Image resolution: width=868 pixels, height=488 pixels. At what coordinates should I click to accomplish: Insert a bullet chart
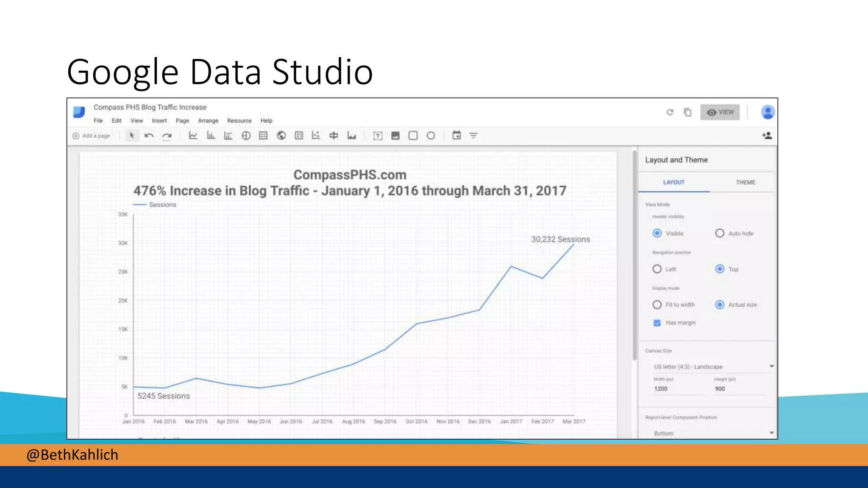(x=334, y=136)
